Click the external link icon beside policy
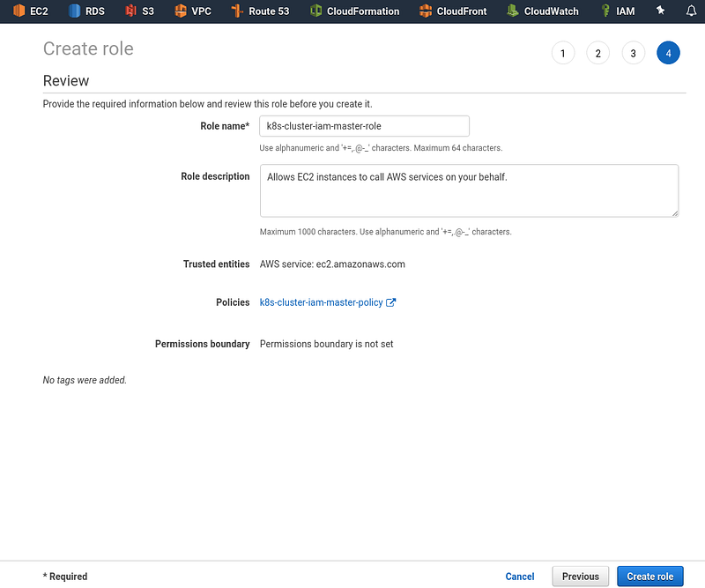Image resolution: width=705 pixels, height=588 pixels. tap(390, 302)
